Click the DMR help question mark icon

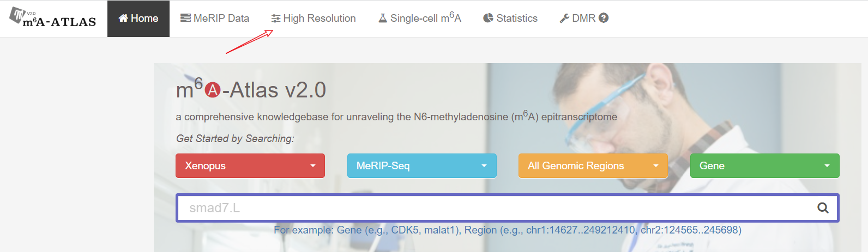coord(604,18)
